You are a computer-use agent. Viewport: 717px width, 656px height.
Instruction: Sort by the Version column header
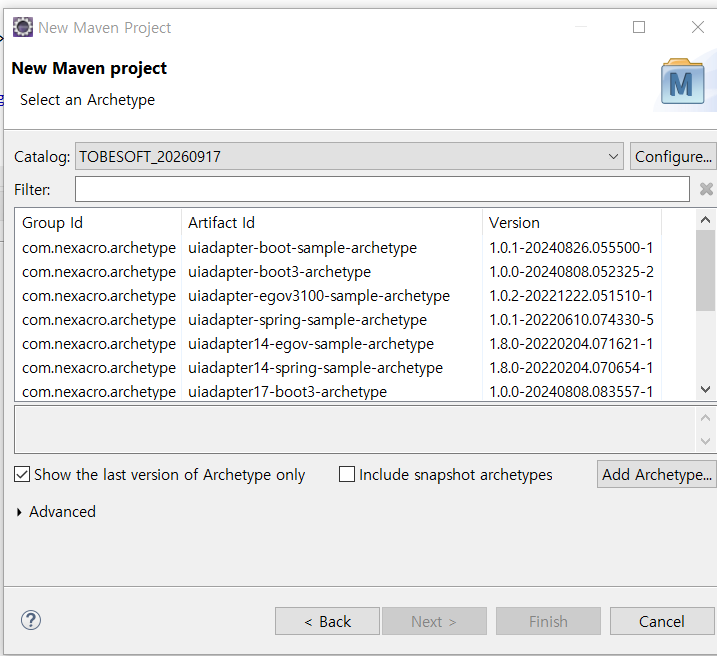[572, 223]
